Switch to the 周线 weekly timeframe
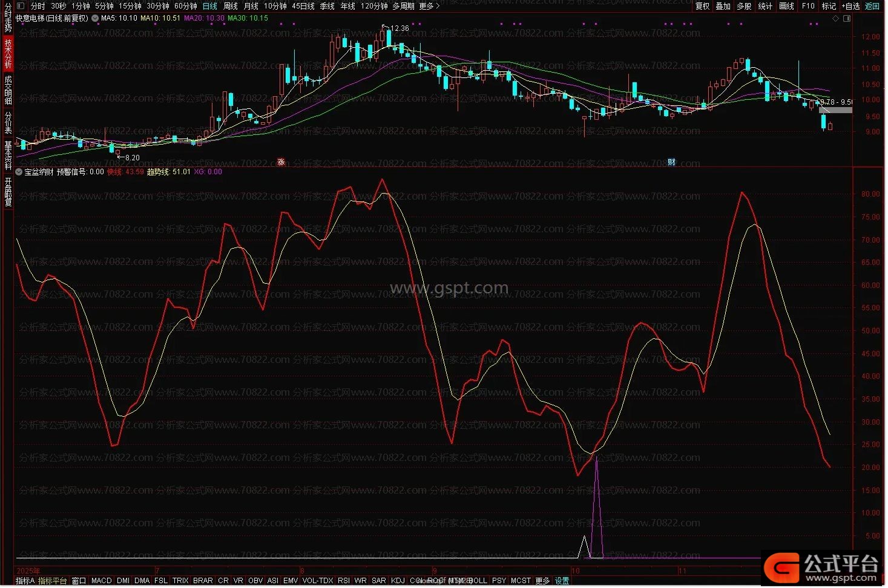The image size is (888, 588). tap(231, 6)
